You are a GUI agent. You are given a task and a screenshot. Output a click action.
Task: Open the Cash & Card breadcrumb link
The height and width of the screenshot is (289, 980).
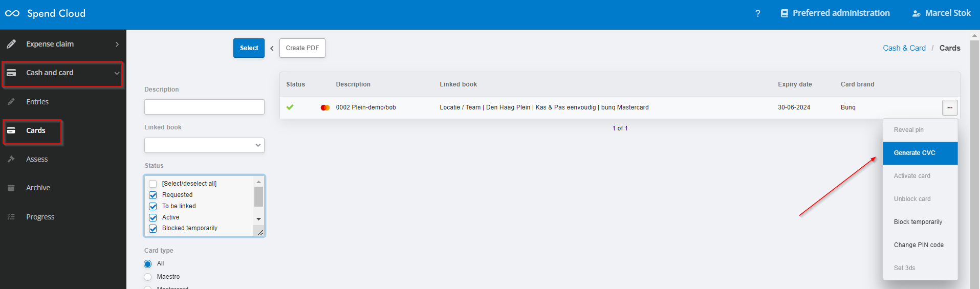[904, 48]
